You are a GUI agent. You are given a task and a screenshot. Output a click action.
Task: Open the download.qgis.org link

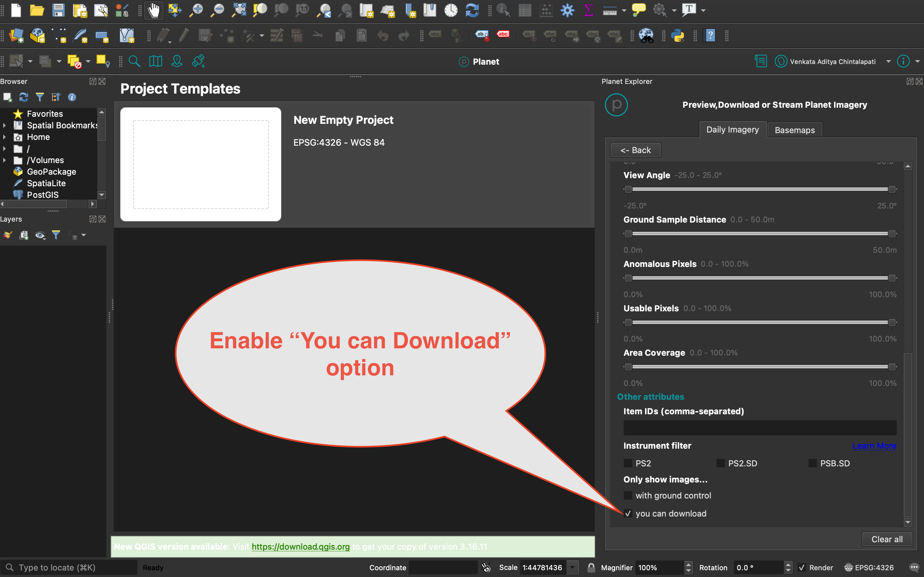click(300, 546)
